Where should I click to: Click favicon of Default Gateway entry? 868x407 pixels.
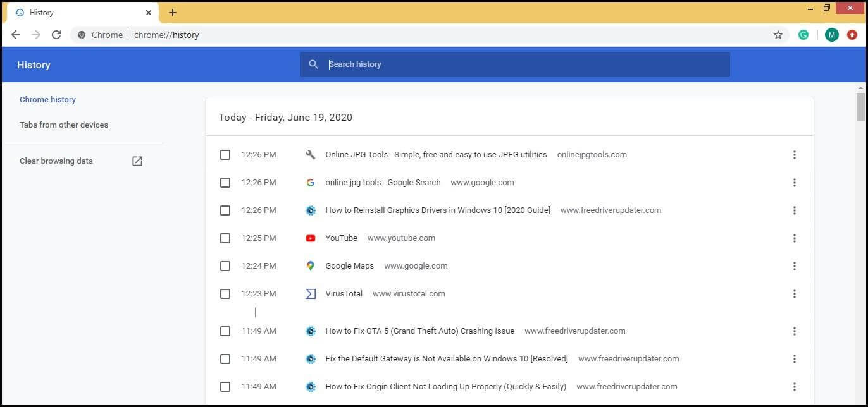311,359
